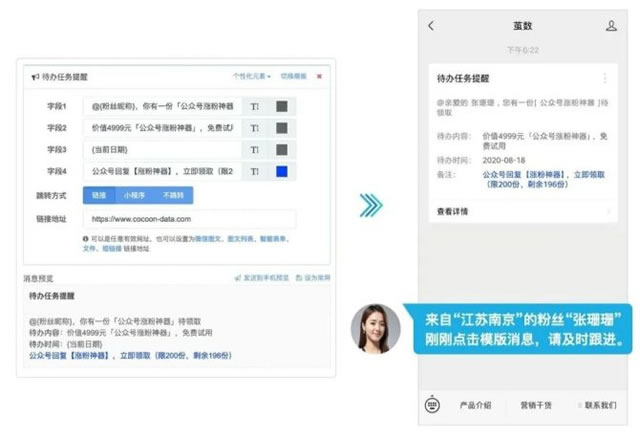This screenshot has width=640, height=439.
Task: Click the 文件 link in the hint
Action: [x=89, y=248]
